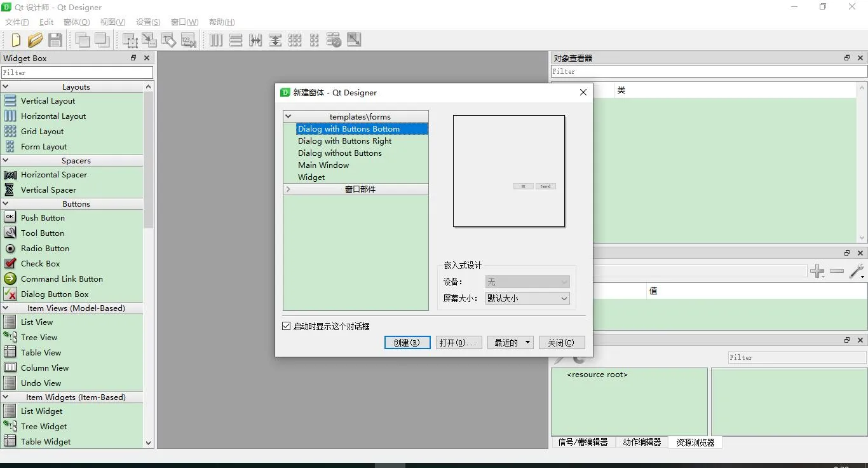The image size is (868, 468).
Task: Open the 帮助(H) menu
Action: (x=222, y=22)
